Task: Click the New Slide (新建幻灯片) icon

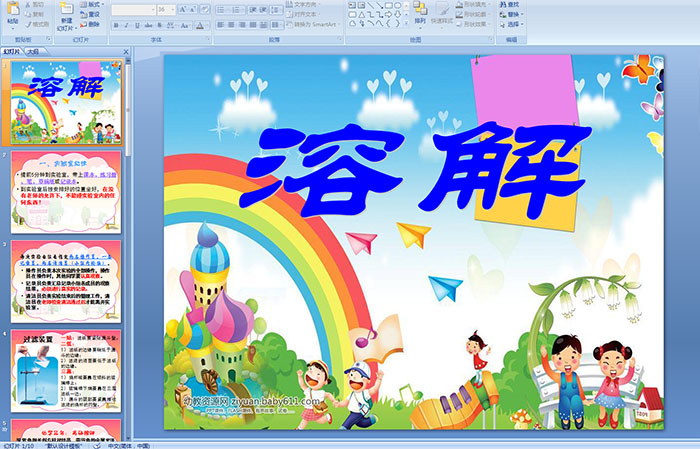Action: [x=67, y=8]
